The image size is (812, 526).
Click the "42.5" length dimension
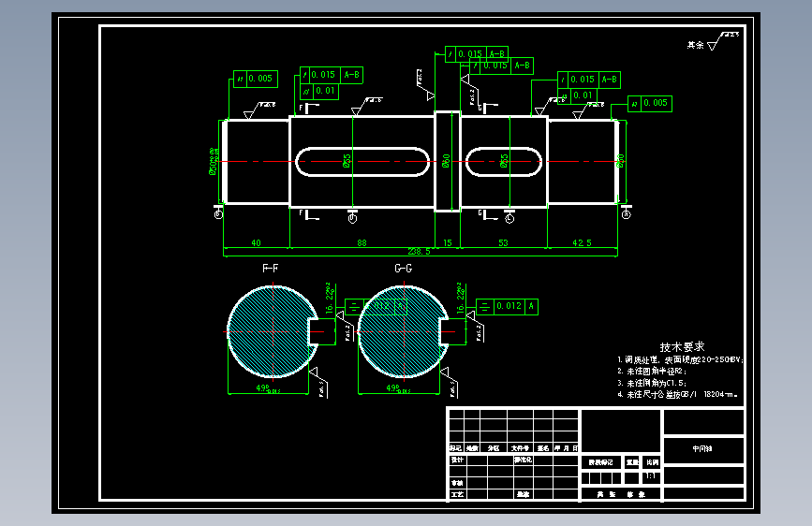click(x=582, y=242)
